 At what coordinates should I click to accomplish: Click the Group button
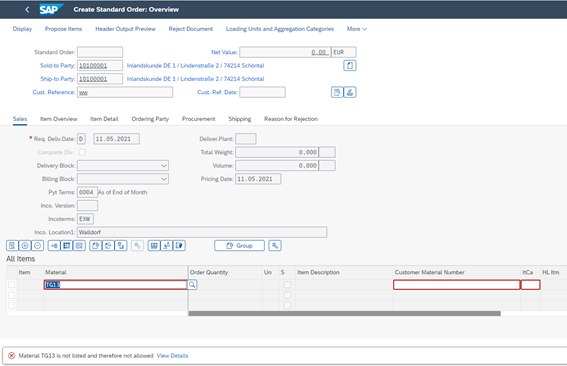pos(239,246)
